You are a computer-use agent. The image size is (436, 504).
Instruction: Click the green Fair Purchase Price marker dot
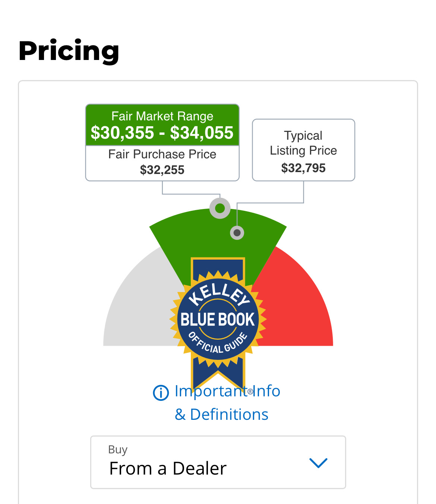tap(220, 208)
